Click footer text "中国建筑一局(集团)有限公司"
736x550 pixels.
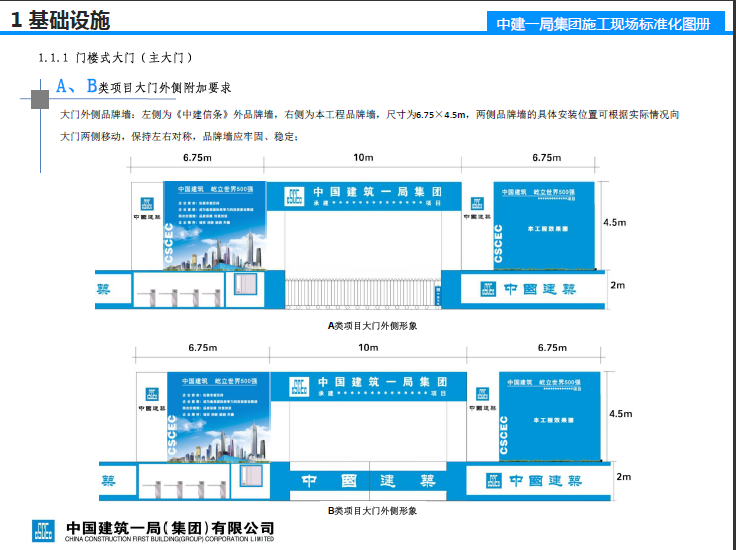(x=170, y=528)
